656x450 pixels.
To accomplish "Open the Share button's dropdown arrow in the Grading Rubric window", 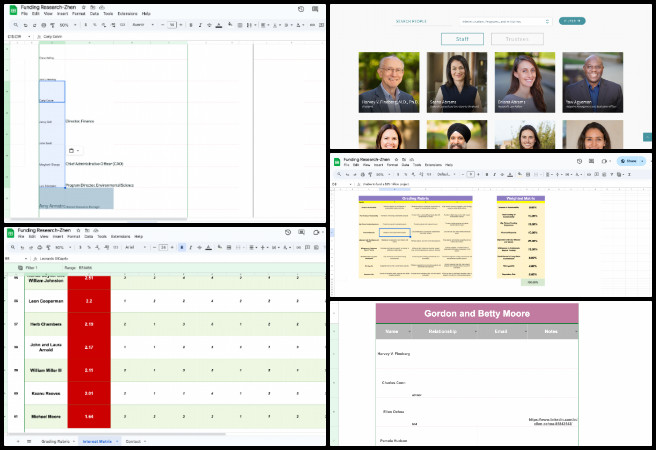I will (642, 161).
